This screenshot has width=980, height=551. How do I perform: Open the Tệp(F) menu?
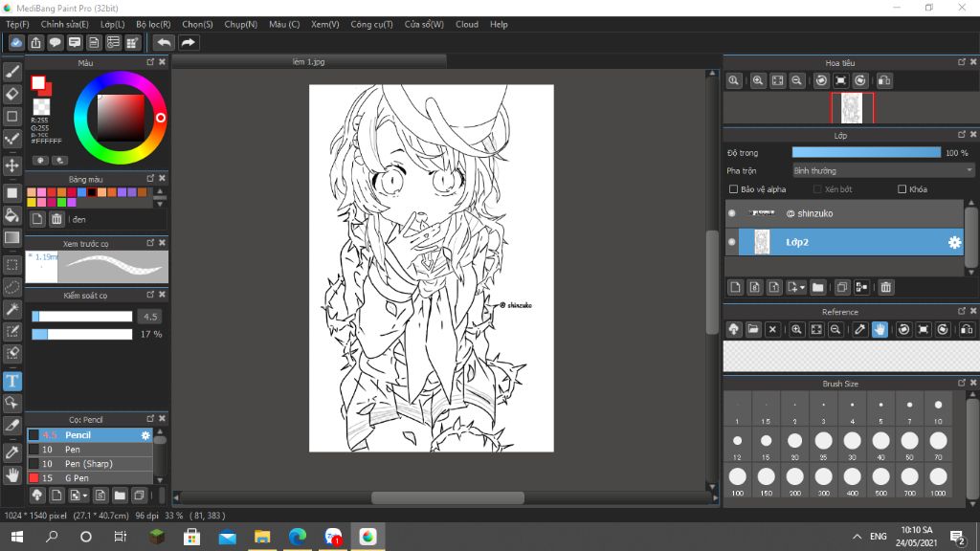coord(17,24)
